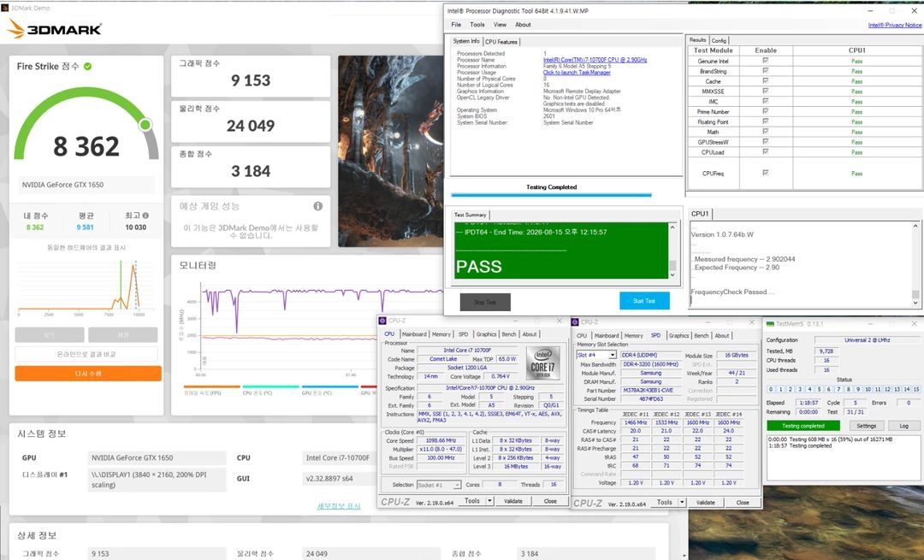924x560 pixels.
Task: Click the info icon in 예상 게임 성능 panel
Action: coord(318,206)
